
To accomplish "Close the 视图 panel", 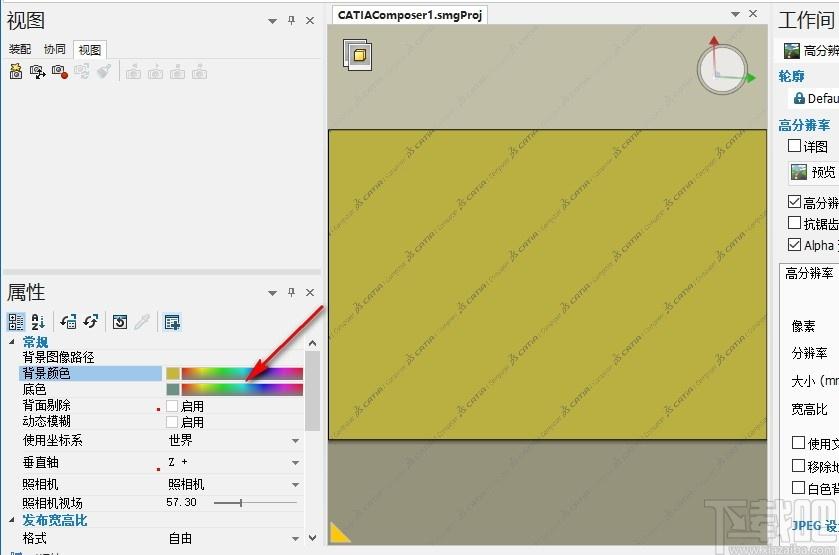I will (x=310, y=20).
